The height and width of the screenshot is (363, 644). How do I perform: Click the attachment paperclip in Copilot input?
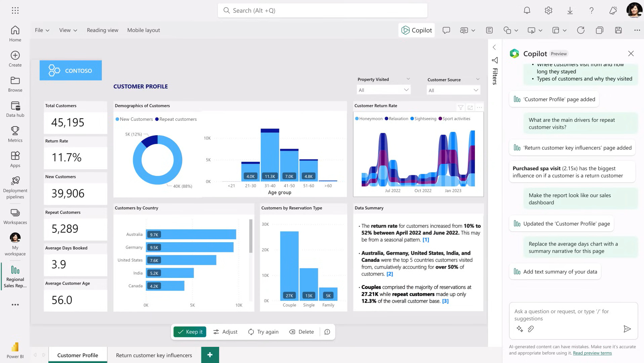531,329
